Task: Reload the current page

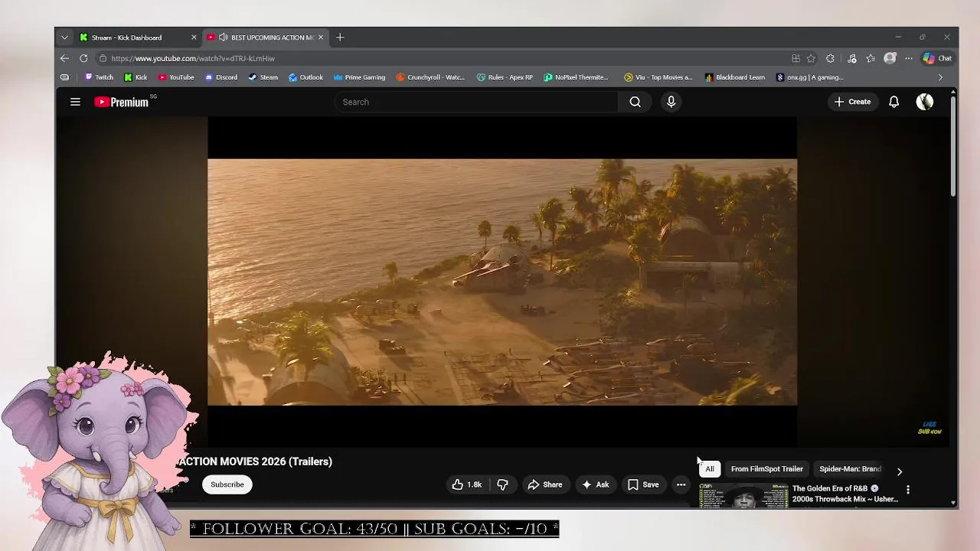Action: 83,58
